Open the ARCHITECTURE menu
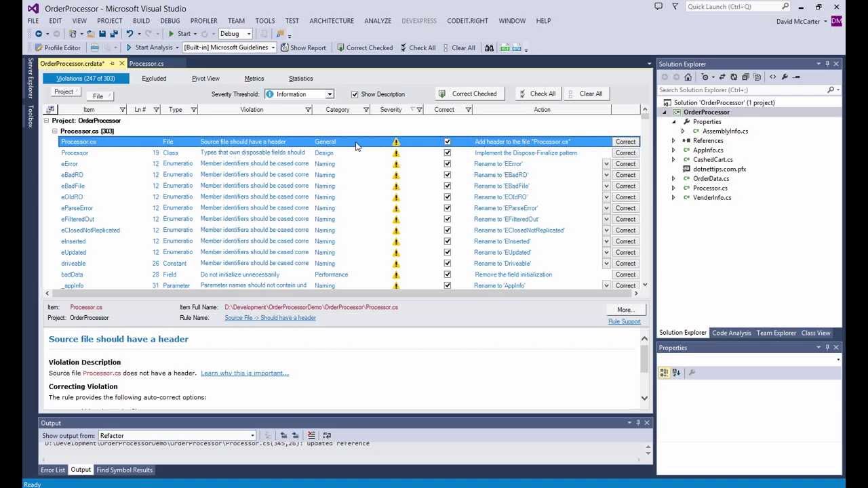The height and width of the screenshot is (488, 868). pyautogui.click(x=332, y=21)
